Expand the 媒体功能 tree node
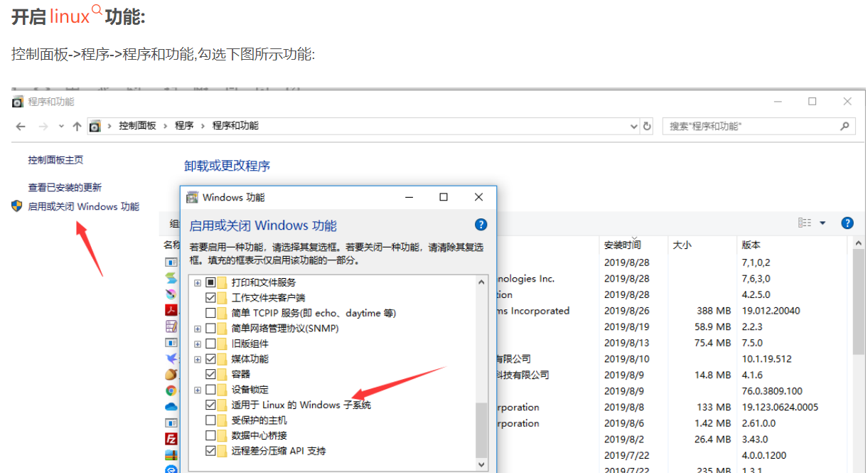Image resolution: width=868 pixels, height=473 pixels. 196,358
